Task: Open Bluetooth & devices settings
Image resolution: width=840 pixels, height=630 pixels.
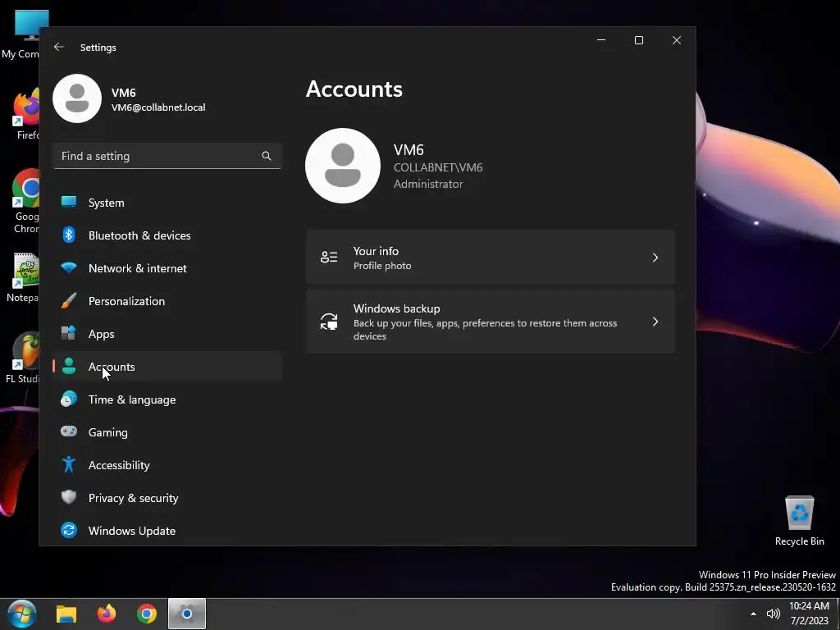Action: pyautogui.click(x=167, y=235)
